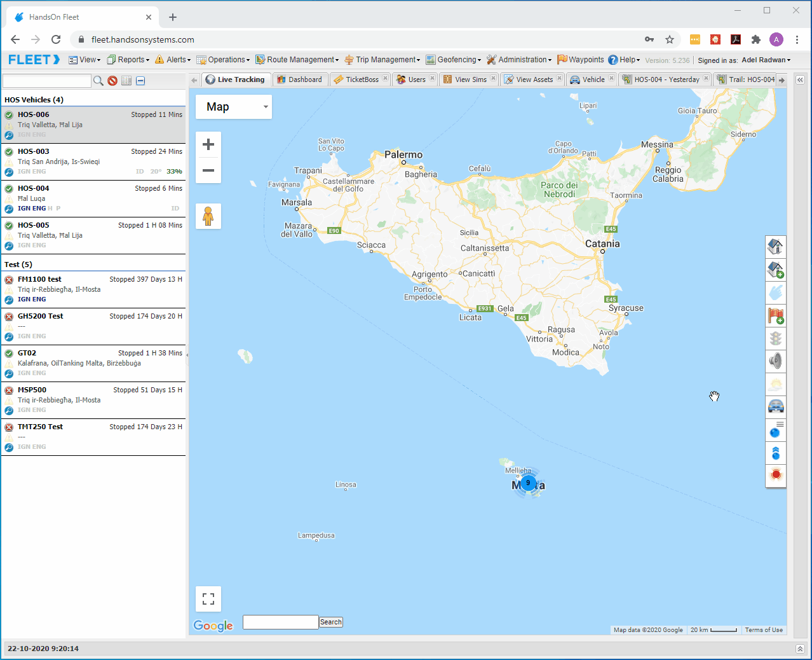
Task: Click the add home location icon
Action: (x=776, y=270)
